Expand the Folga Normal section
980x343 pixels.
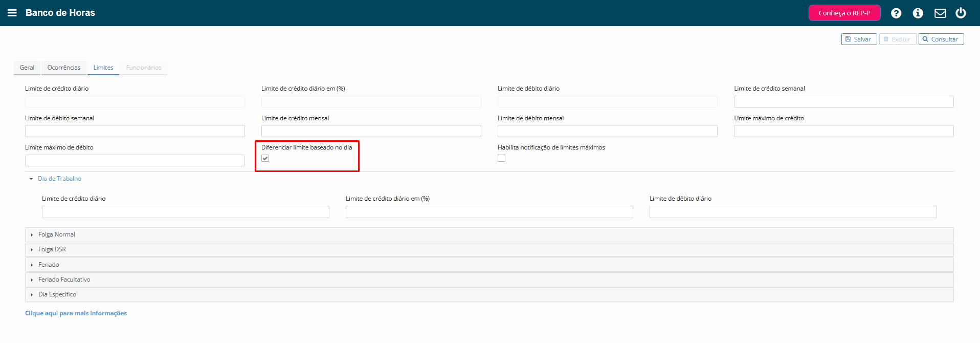click(x=489, y=234)
